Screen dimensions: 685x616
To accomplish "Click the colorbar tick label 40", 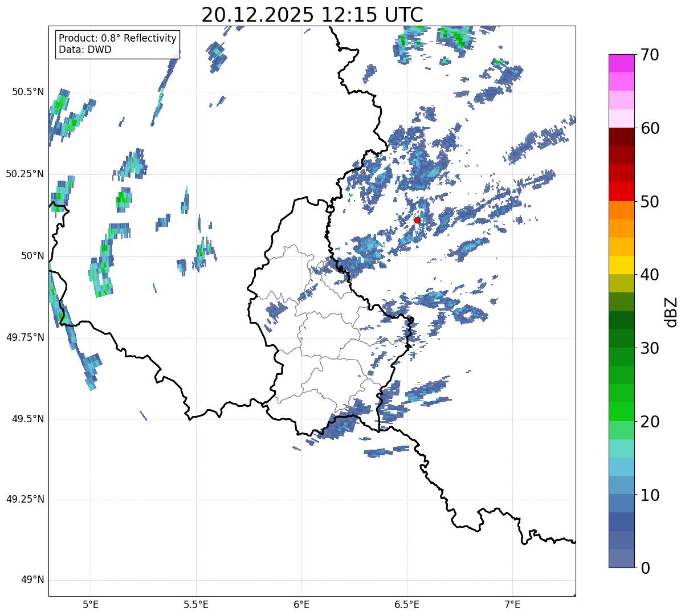I will click(x=650, y=275).
